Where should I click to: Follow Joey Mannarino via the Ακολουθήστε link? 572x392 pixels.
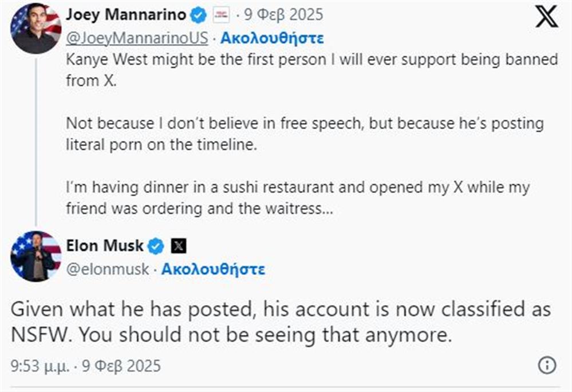(x=272, y=38)
